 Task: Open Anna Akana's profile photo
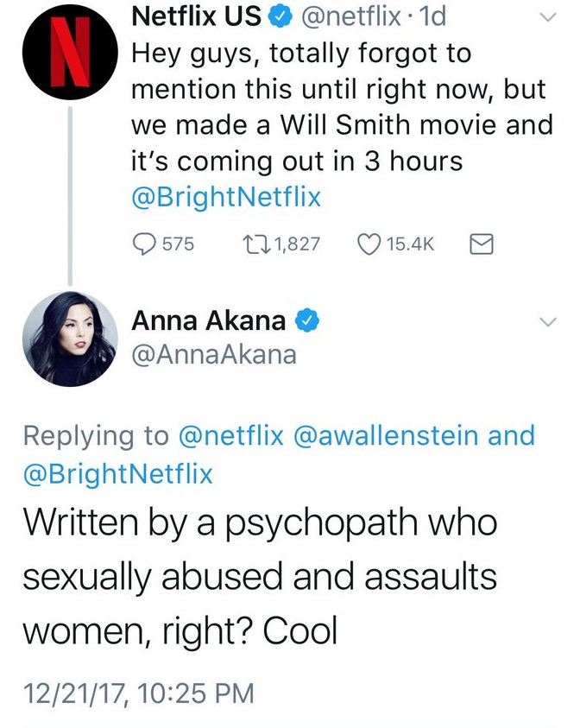[68, 339]
